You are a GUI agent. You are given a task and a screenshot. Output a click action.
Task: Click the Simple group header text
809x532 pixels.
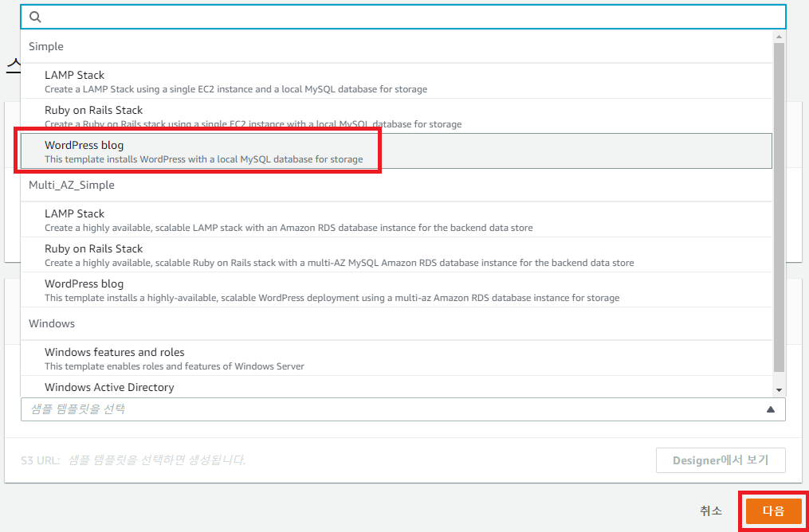tap(46, 46)
